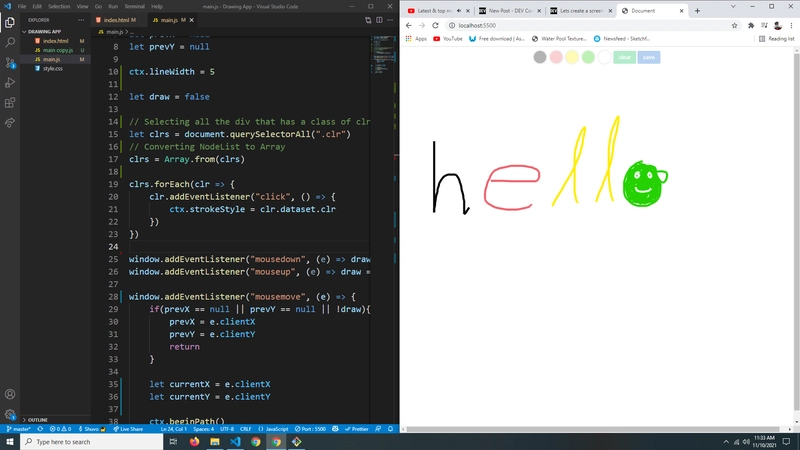The image size is (800, 450).
Task: Click Synchronize Changes icon in status bar
Action: [x=40, y=429]
